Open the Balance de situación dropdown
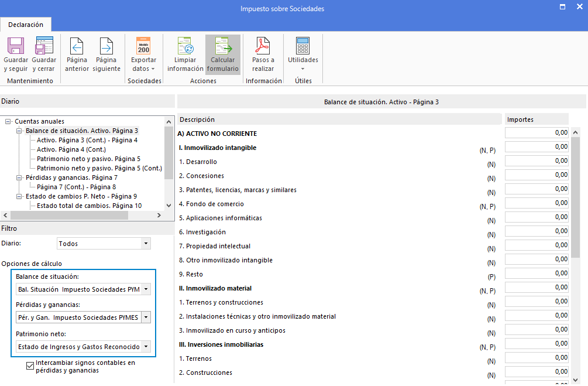This screenshot has height=386, width=588. click(x=146, y=289)
